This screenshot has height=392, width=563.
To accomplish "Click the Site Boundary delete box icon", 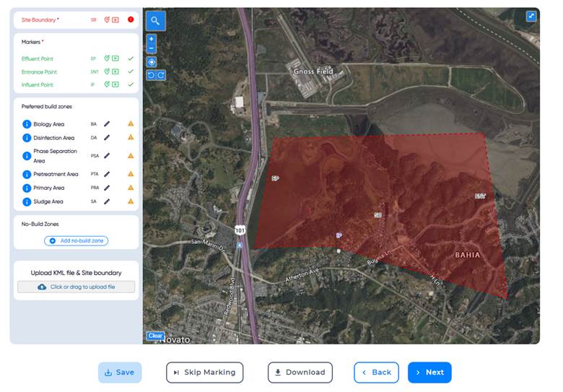I will (x=115, y=19).
